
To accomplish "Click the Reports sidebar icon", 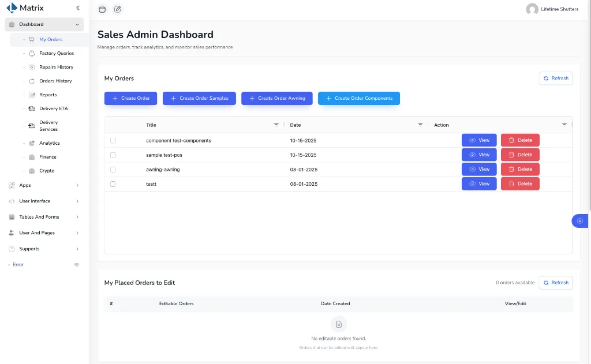I will click(32, 95).
